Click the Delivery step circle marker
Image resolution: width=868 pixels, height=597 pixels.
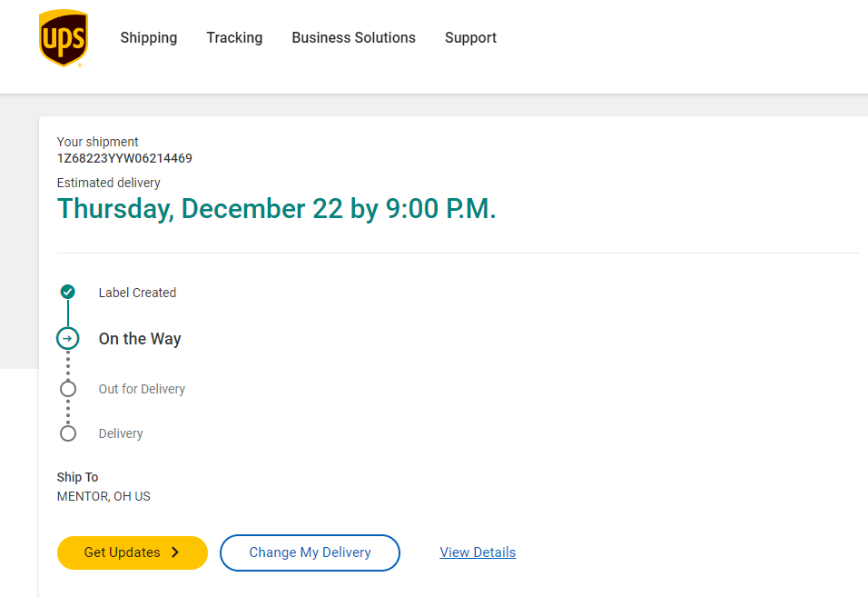[x=67, y=433]
